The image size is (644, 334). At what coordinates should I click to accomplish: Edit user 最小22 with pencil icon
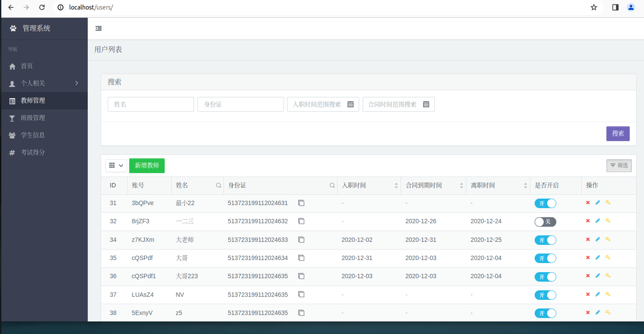click(598, 202)
